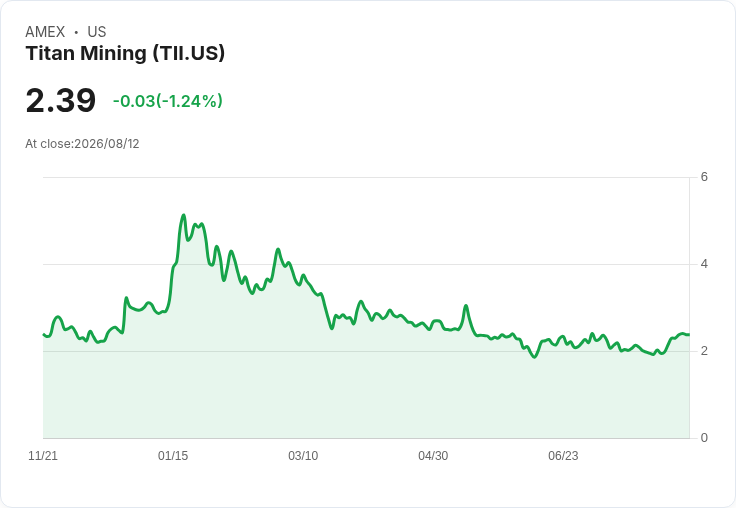Click the highest peak of the price line
The height and width of the screenshot is (508, 736).
coord(184,215)
